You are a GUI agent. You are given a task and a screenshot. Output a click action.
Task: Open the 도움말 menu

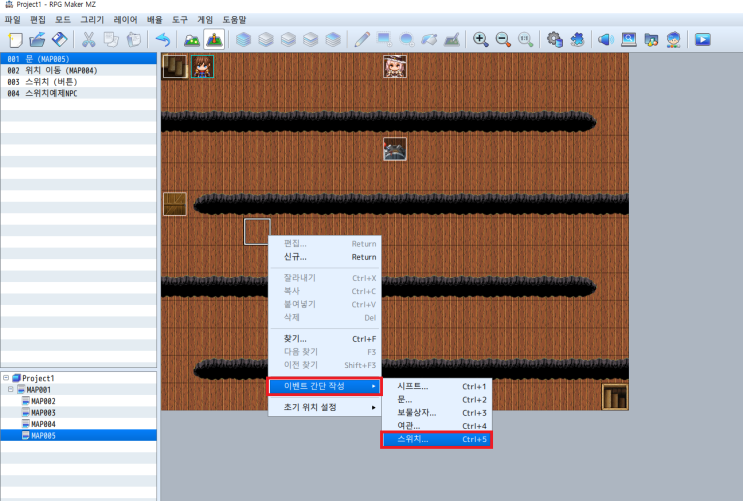(235, 19)
